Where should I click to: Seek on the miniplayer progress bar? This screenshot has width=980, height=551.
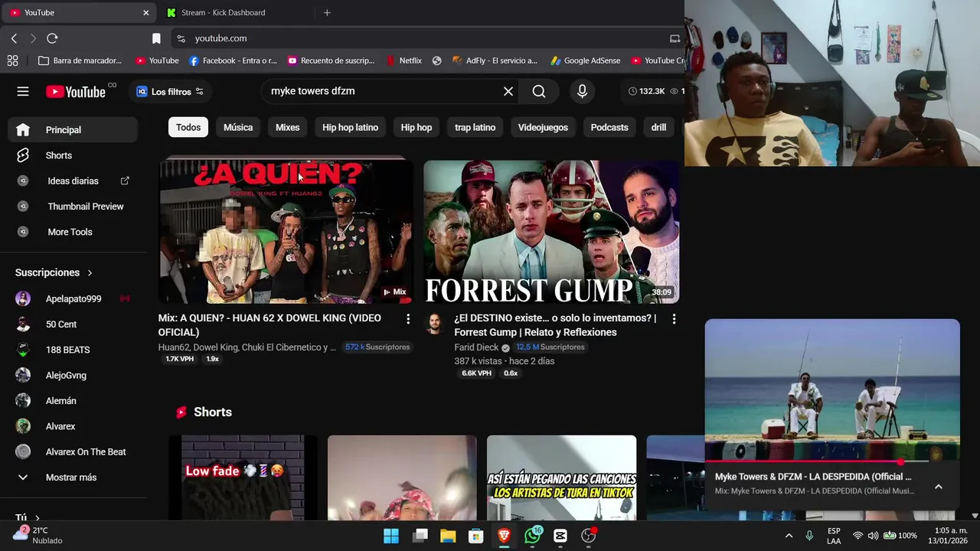(x=832, y=461)
